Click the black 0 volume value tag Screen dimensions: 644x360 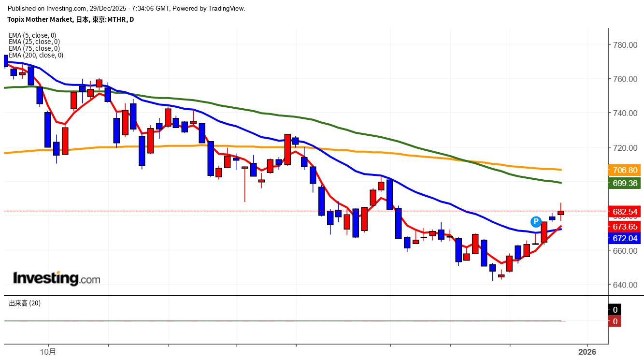click(x=615, y=310)
